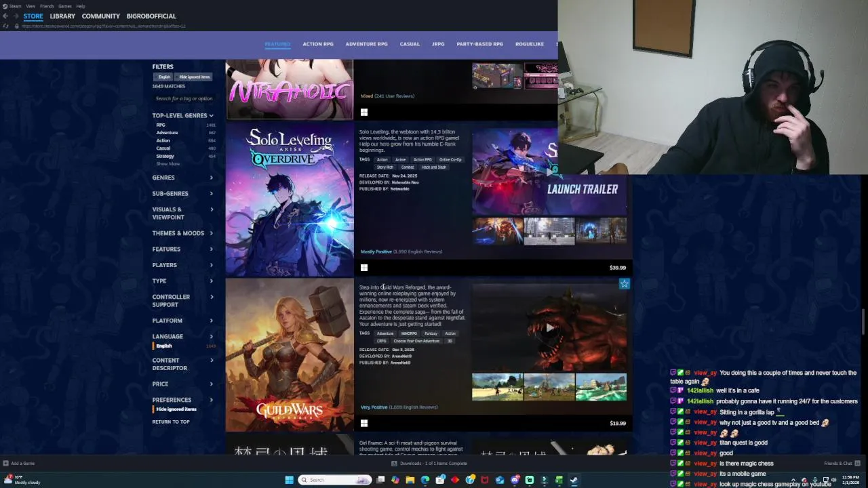
Task: Select the CASUAL category tab
Action: 410,44
